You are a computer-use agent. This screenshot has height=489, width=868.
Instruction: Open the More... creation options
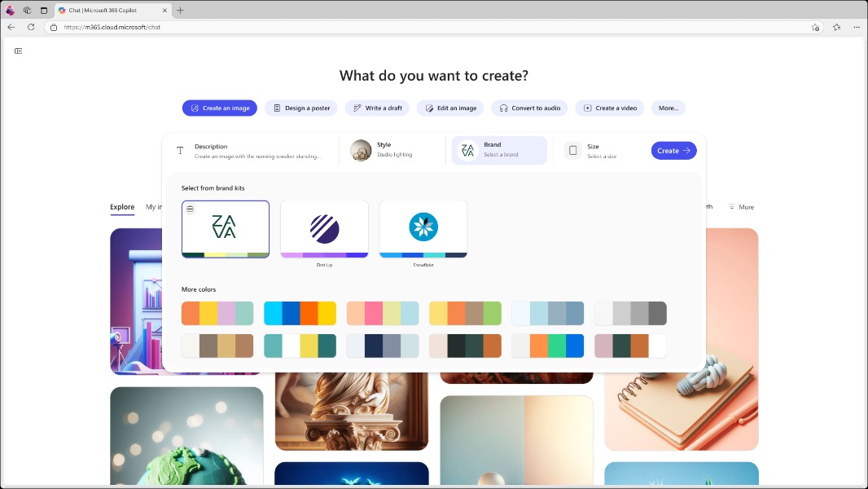coord(668,108)
